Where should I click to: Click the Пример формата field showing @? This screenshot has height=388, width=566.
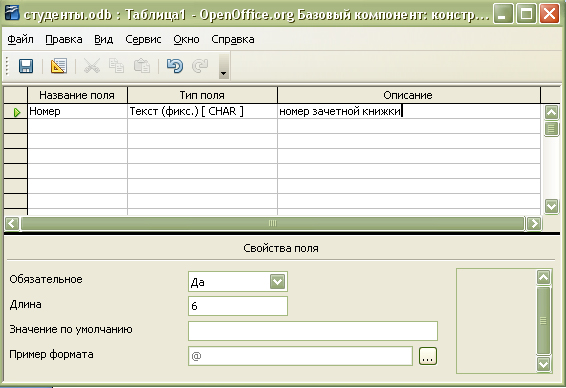click(300, 356)
